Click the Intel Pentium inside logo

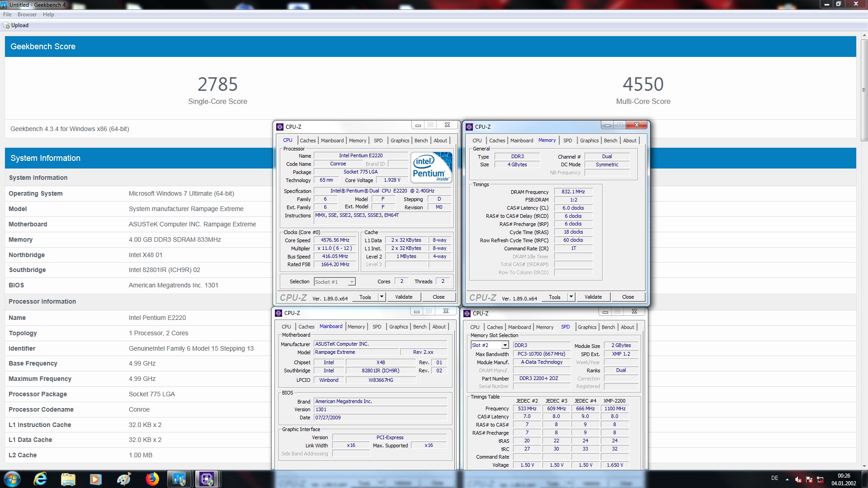tap(431, 167)
